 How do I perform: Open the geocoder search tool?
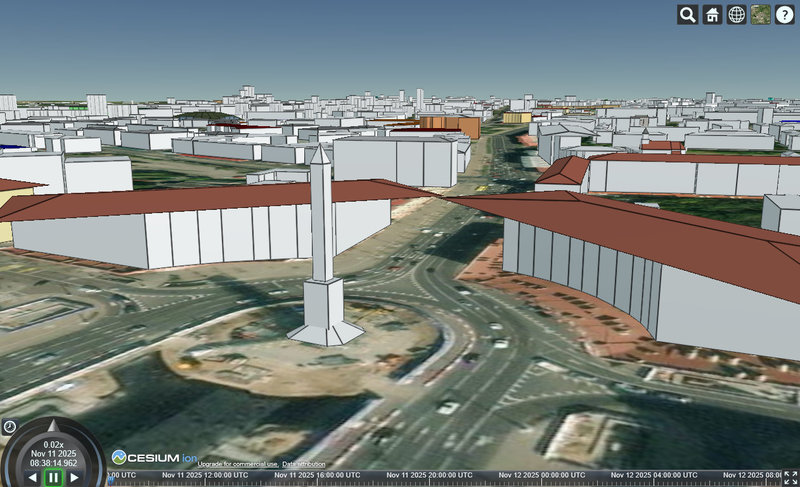688,15
